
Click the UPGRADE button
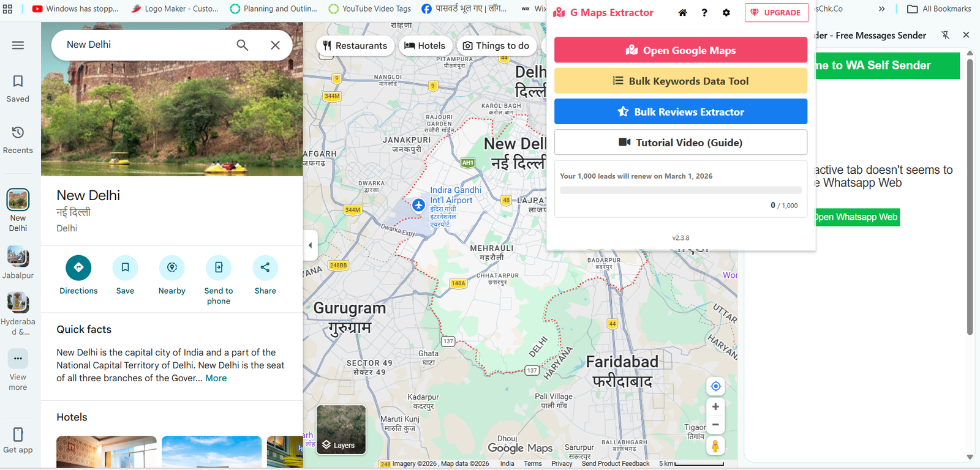point(776,13)
